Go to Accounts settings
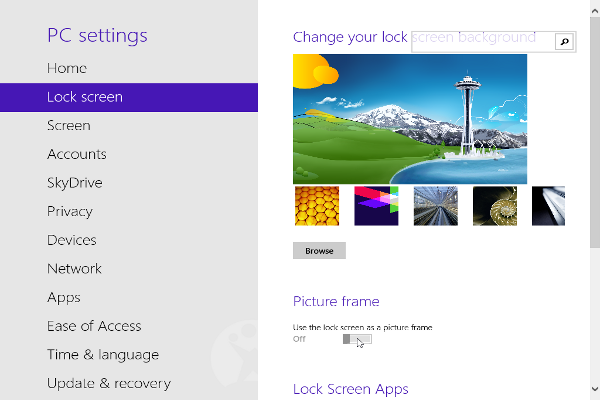 click(x=77, y=154)
